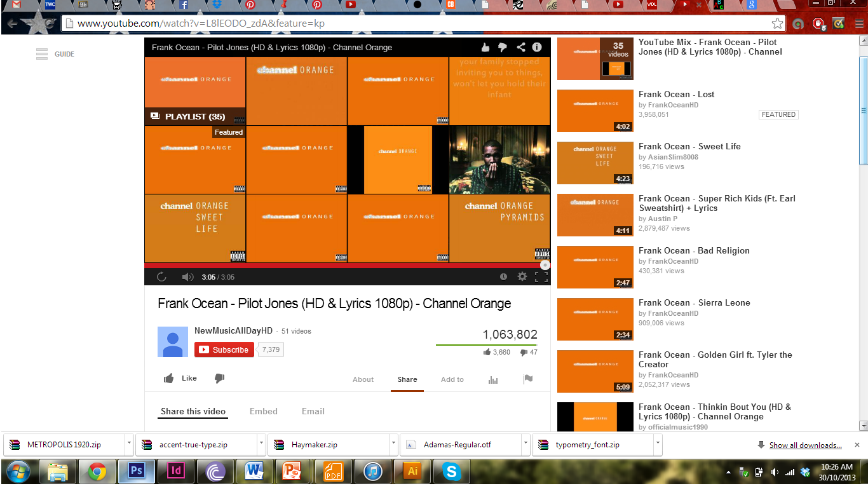
Task: Open the Frank Ocean - Lost thumbnail
Action: click(x=595, y=111)
